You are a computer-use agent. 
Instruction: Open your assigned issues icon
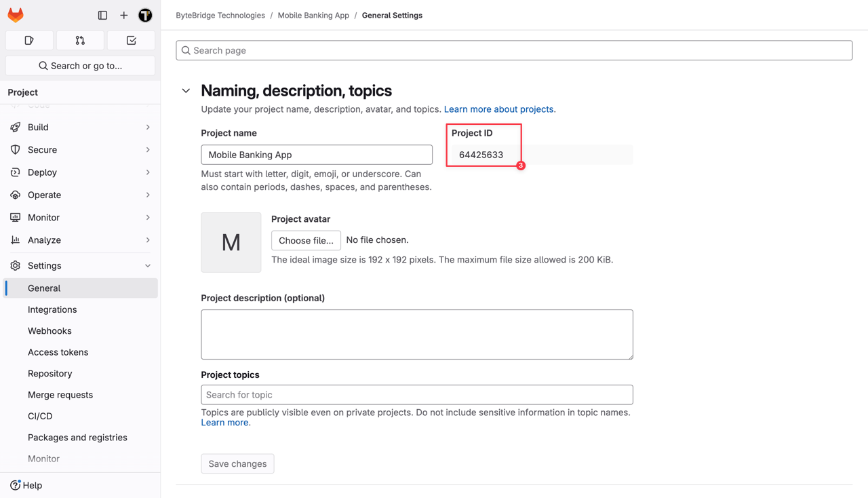tap(29, 40)
